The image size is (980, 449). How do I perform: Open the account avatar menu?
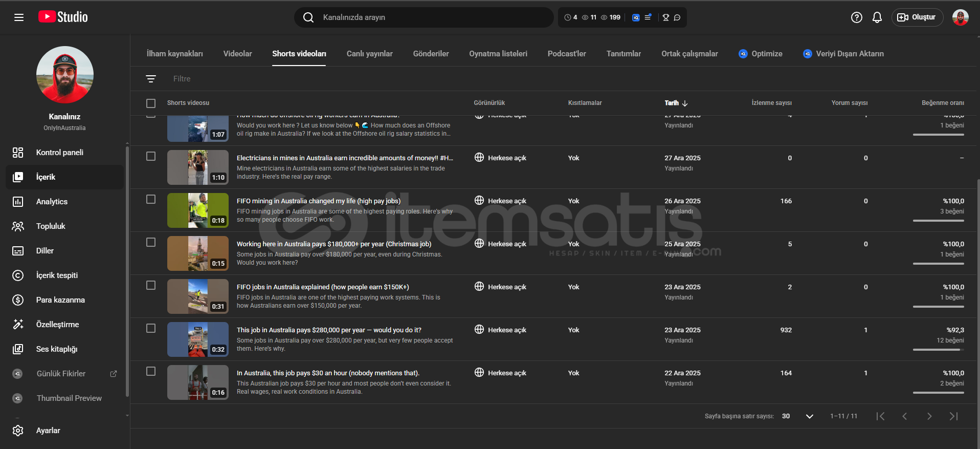(960, 17)
